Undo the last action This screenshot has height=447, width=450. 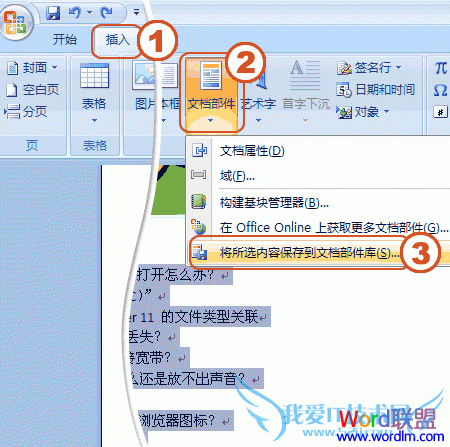(75, 13)
